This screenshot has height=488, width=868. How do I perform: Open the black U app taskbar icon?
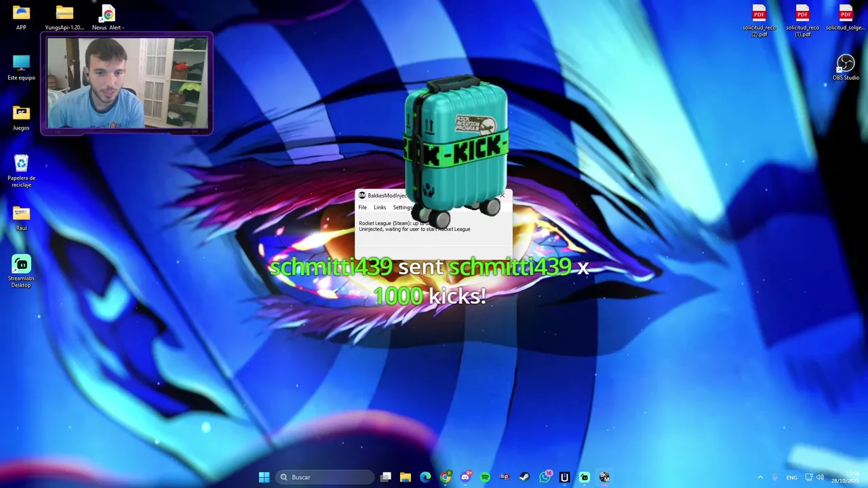pos(564,477)
